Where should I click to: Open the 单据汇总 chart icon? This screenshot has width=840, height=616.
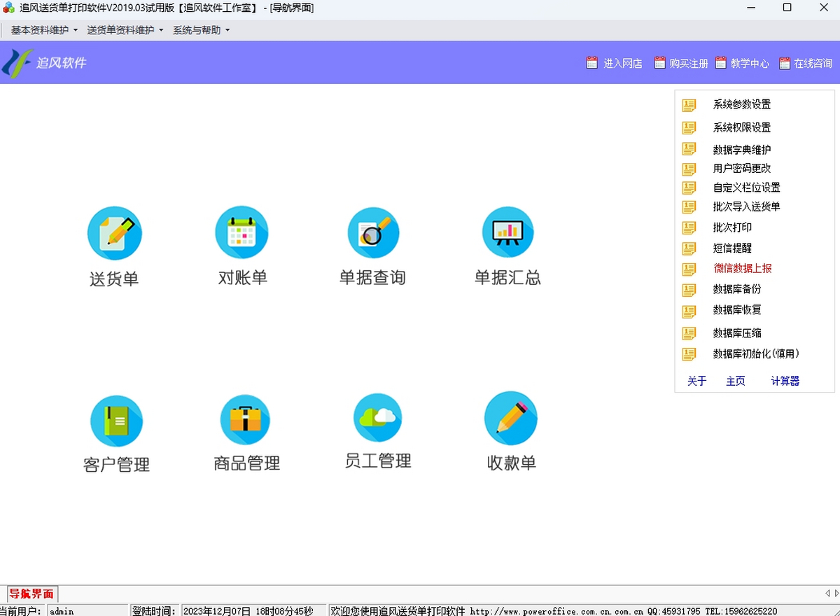click(x=507, y=232)
